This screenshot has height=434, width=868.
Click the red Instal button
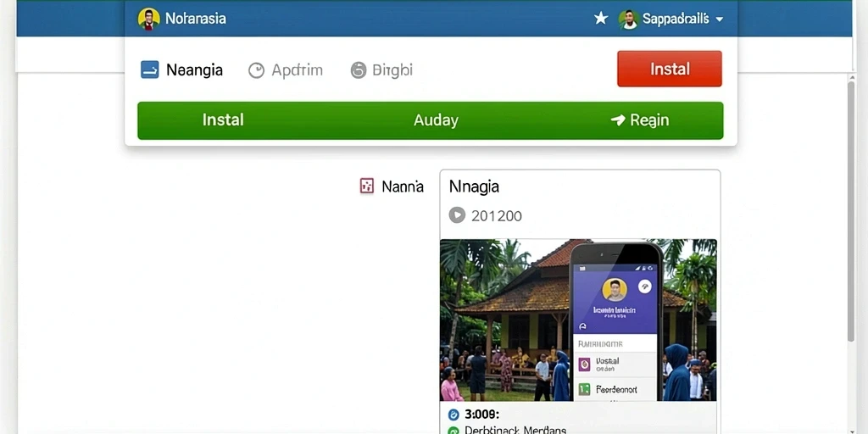tap(670, 69)
